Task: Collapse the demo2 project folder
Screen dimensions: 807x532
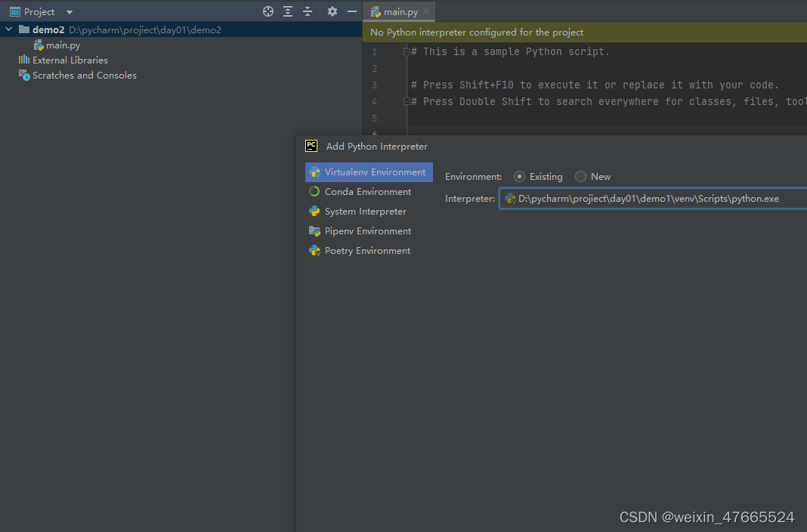Action: [x=9, y=29]
